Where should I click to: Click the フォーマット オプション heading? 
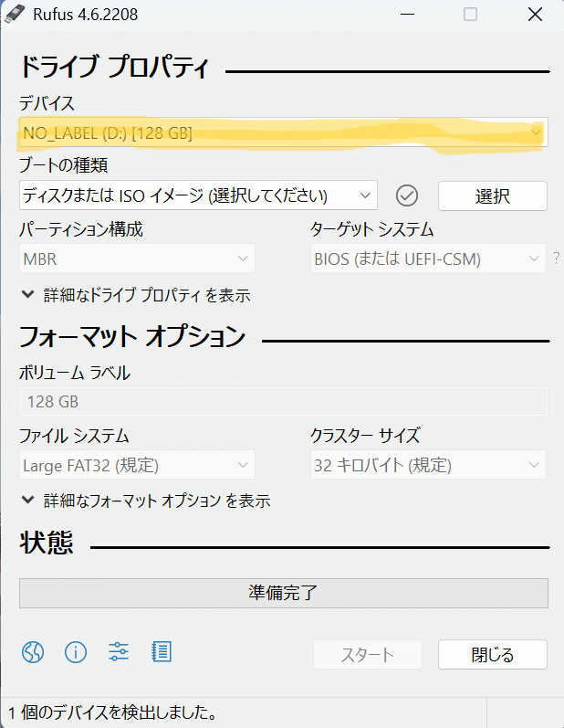pos(132,336)
